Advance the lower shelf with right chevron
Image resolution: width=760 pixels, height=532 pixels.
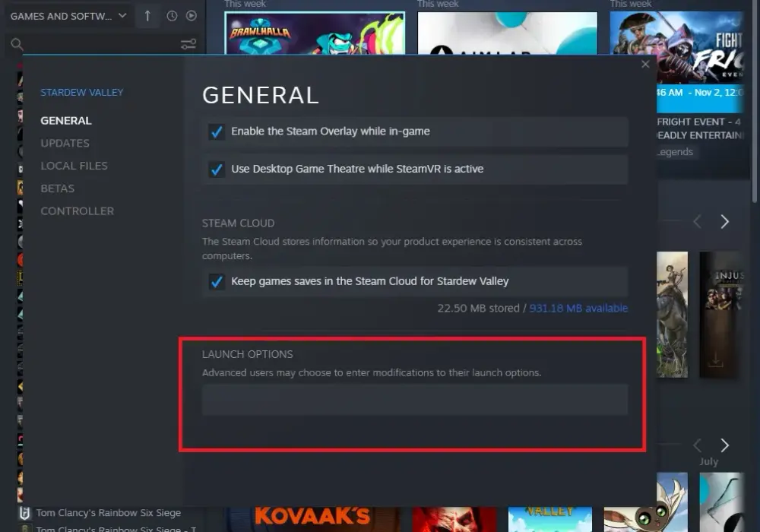(724, 445)
